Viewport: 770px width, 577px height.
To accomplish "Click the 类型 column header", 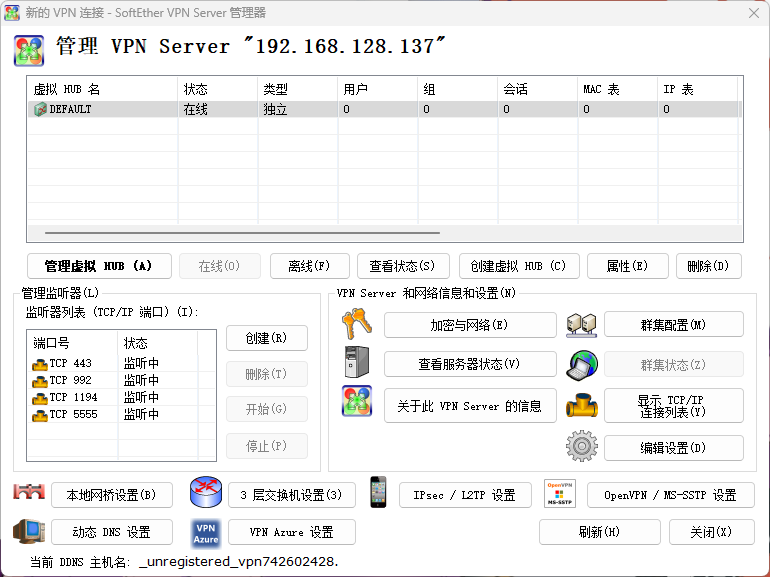I will click(x=298, y=89).
